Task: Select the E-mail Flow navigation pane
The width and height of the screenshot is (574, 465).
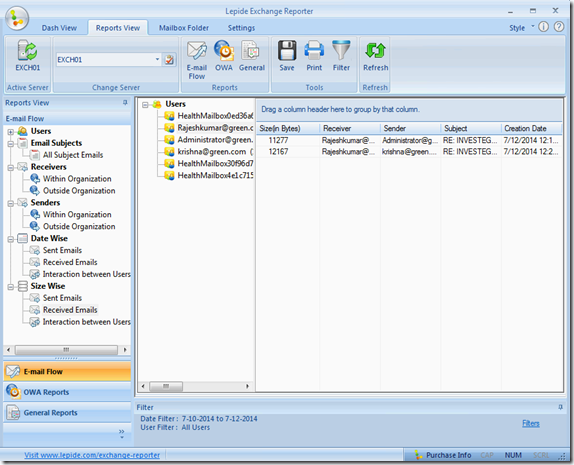Action: tap(67, 371)
